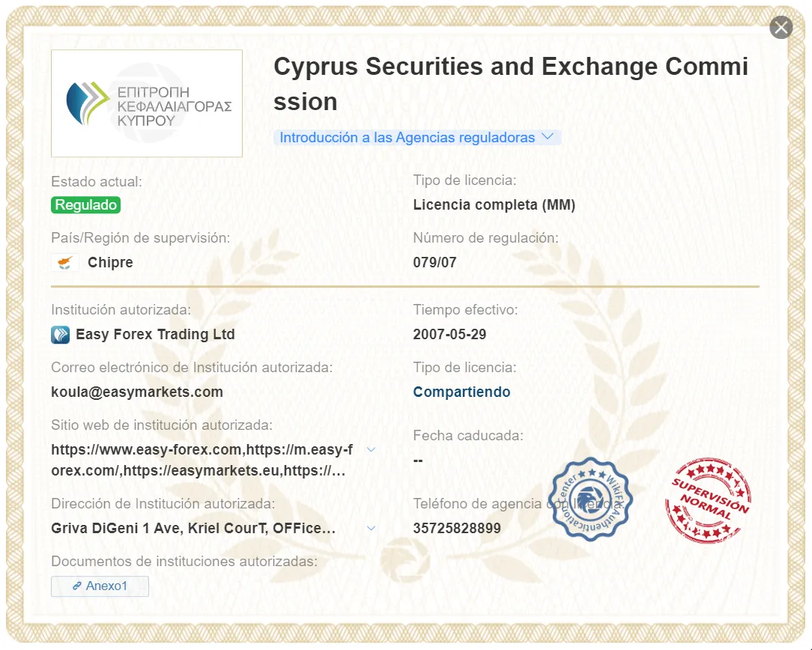Select the effective date 2007-05-29
Viewport: 812px width, 650px height.
[449, 334]
